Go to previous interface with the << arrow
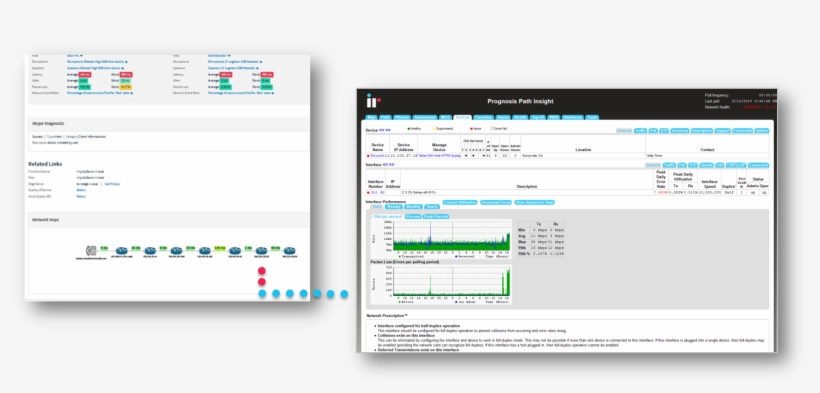Image resolution: width=820 pixels, height=393 pixels. pos(385,164)
